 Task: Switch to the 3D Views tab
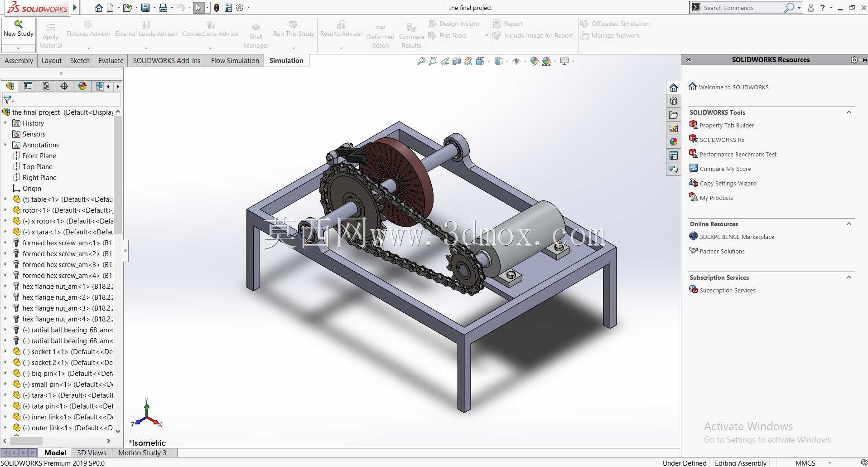(92, 452)
